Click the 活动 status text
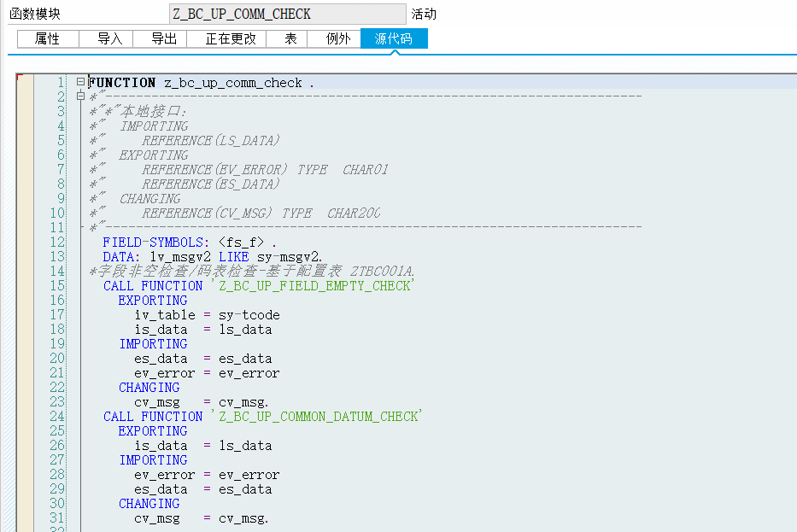 [424, 15]
